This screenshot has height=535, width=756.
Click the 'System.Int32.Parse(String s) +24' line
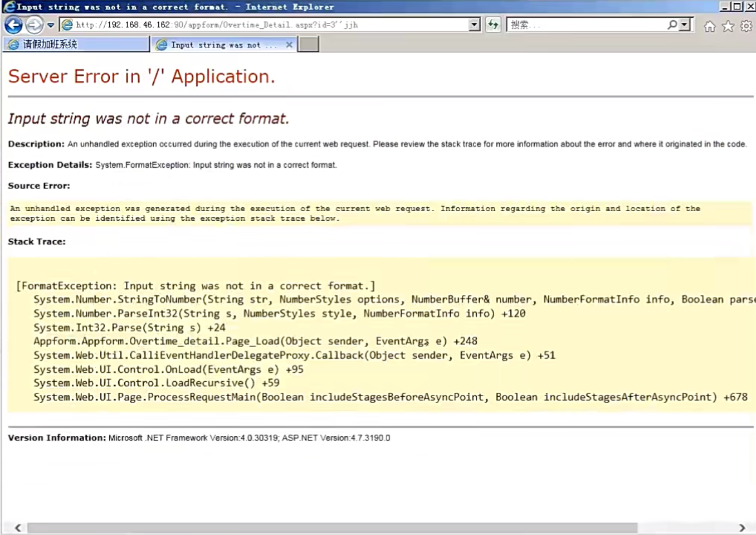pyautogui.click(x=129, y=328)
